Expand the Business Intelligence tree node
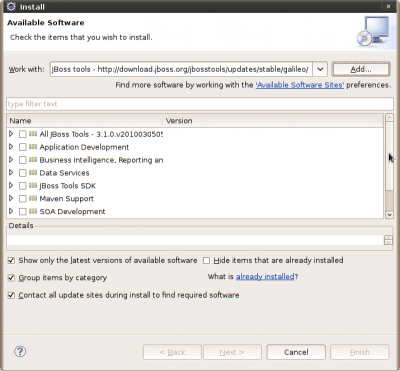Viewport: 400px width, 371px height. tap(11, 160)
